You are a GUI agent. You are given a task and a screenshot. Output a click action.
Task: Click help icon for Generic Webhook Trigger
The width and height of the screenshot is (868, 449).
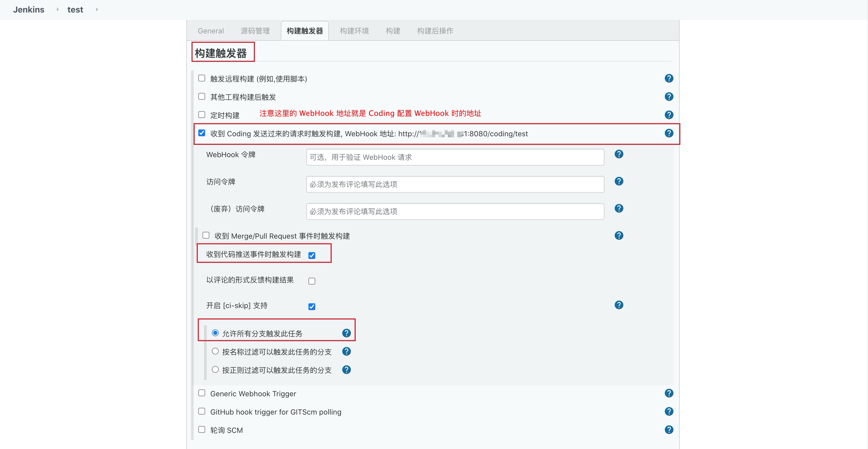coord(669,393)
